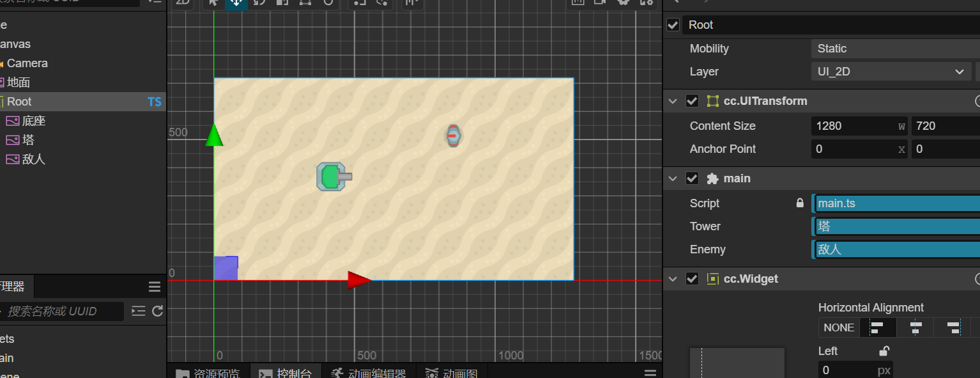
Task: Select the 敌人 node in hierarchy
Action: (x=33, y=159)
